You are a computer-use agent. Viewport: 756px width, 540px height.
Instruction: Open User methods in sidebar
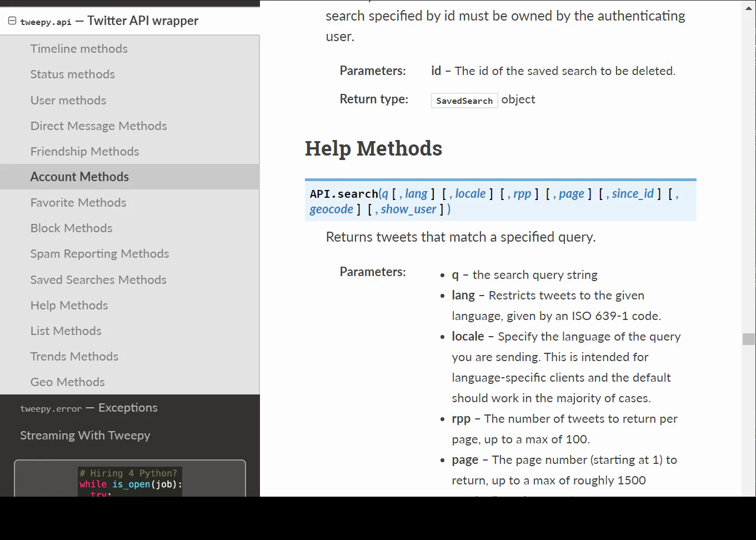68,101
